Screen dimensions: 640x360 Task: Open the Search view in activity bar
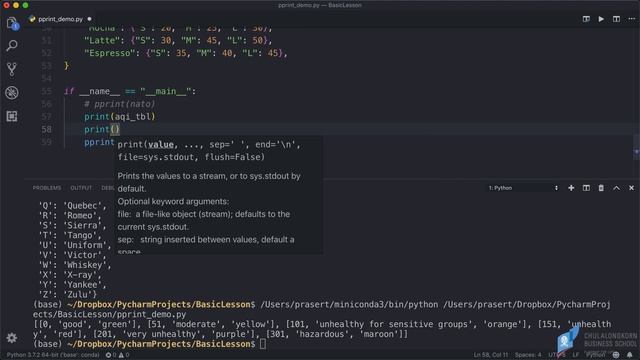pyautogui.click(x=12, y=45)
